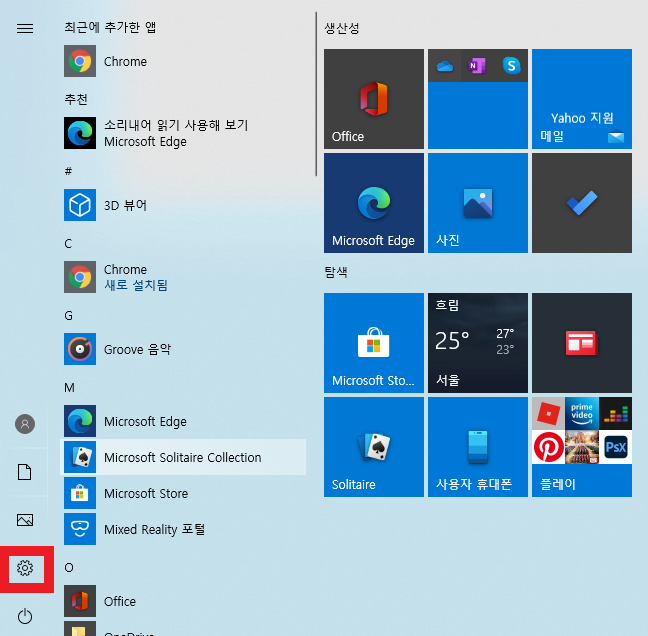Image resolution: width=648 pixels, height=636 pixels.
Task: Launch Groove 음악 app
Action: [184, 349]
